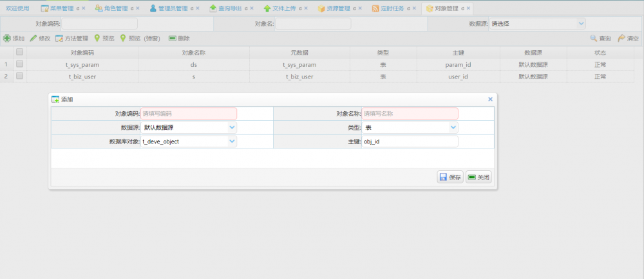Click the 预览 (弹窗) toolbar button
This screenshot has width=644, height=279.
140,39
